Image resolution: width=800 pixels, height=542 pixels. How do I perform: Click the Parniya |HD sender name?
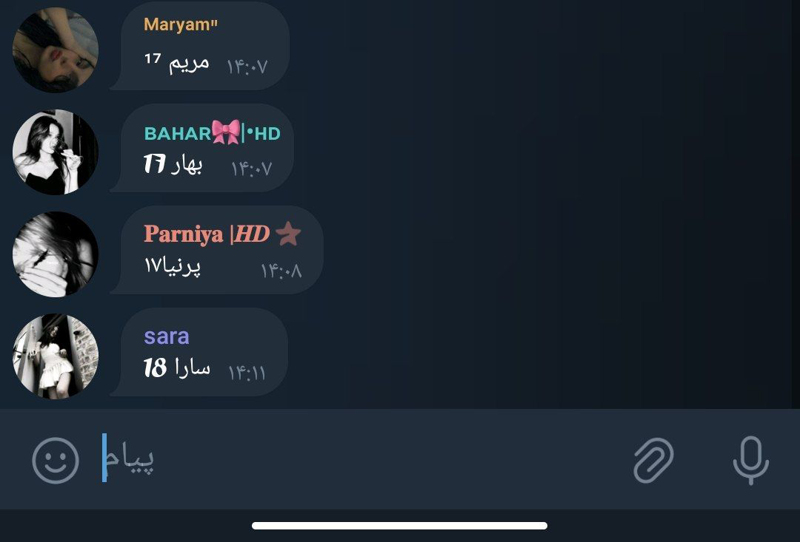(207, 234)
